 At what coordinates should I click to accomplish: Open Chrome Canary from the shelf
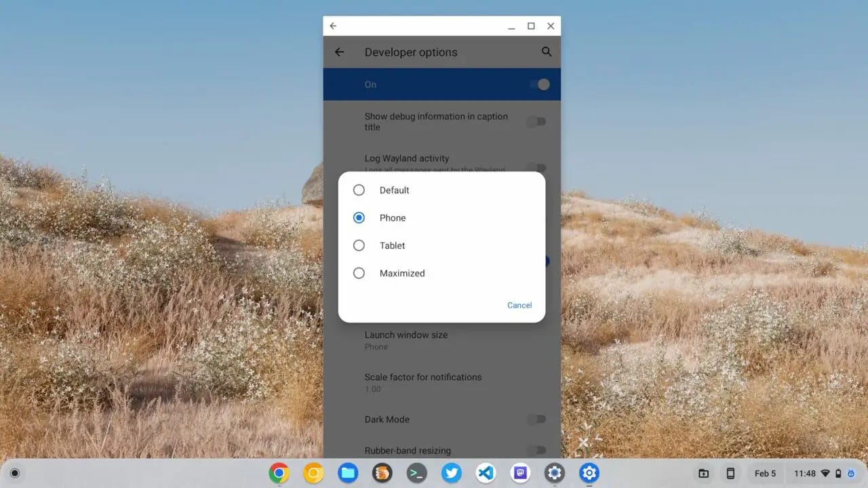(313, 473)
